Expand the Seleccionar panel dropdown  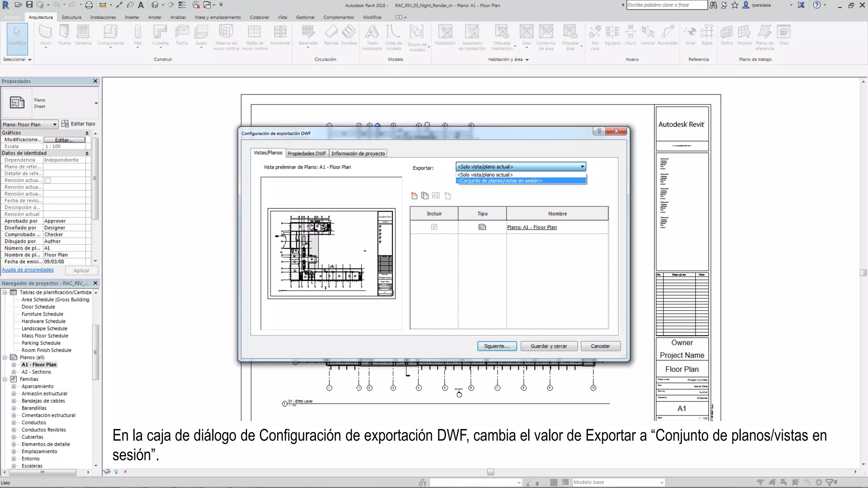pos(17,59)
